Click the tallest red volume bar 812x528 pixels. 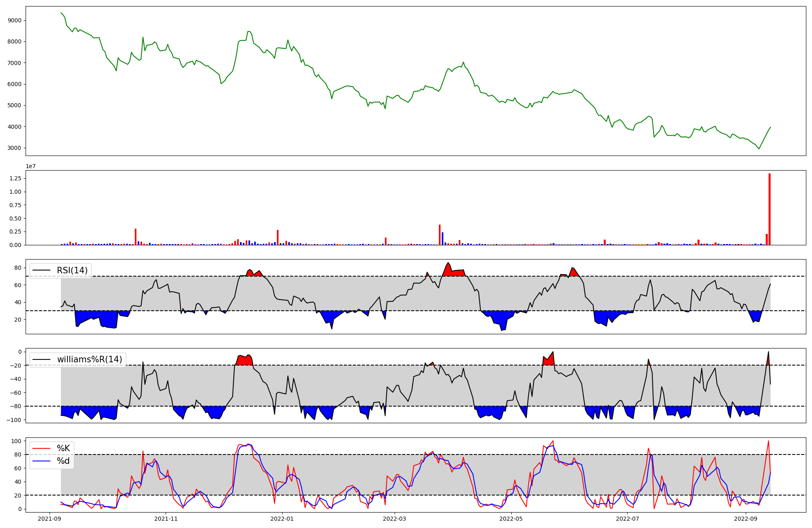(769, 209)
